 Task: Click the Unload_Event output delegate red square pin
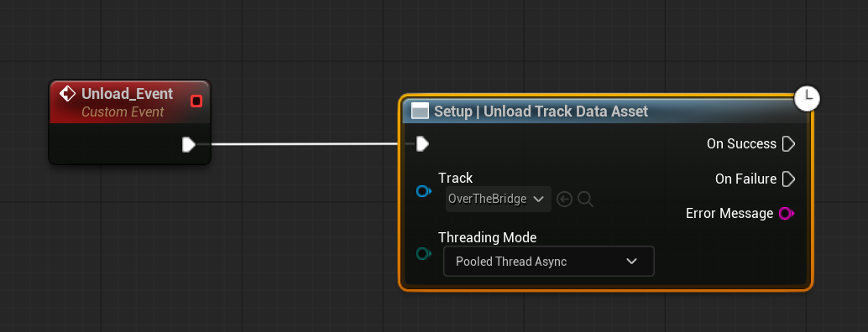tap(196, 101)
